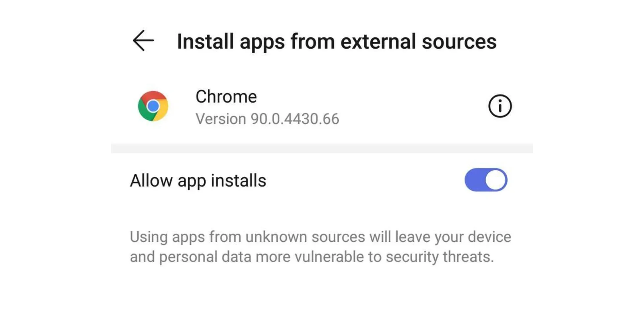Image resolution: width=644 pixels, height=327 pixels.
Task: Go back using the arrow icon
Action: (143, 41)
